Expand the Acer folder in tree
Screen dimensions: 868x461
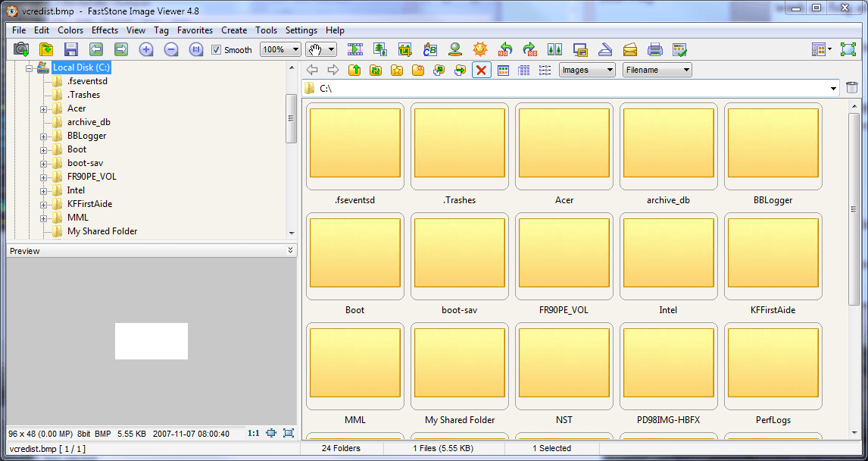click(x=43, y=108)
